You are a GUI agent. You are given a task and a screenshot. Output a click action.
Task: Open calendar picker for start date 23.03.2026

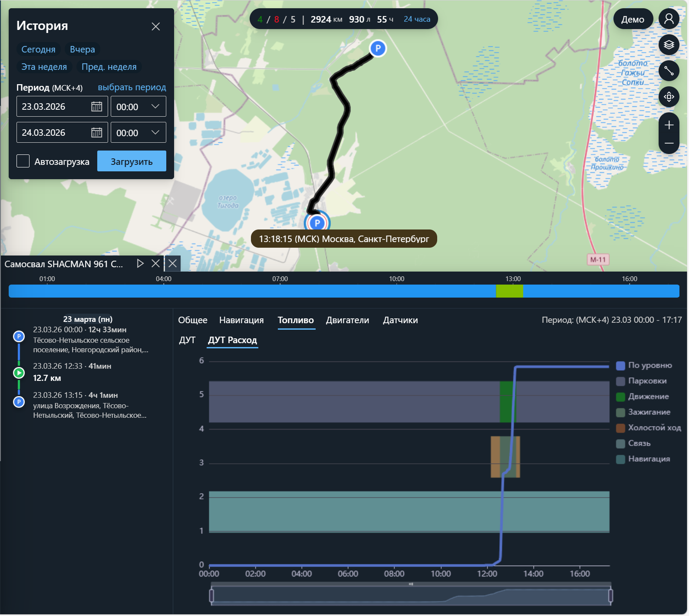tap(96, 107)
